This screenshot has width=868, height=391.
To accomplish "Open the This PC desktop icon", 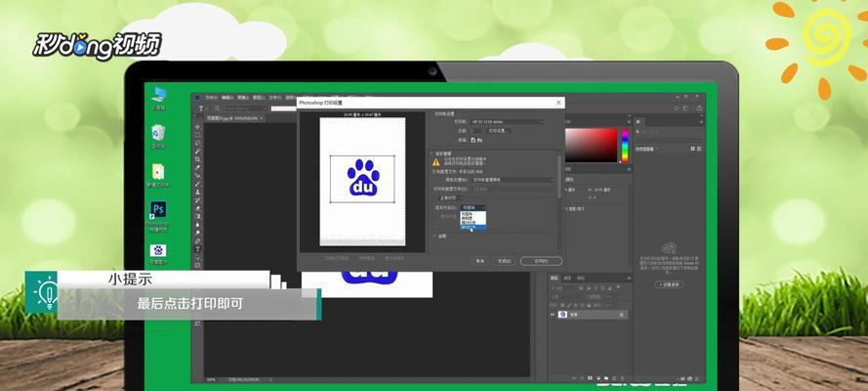I will point(159,99).
